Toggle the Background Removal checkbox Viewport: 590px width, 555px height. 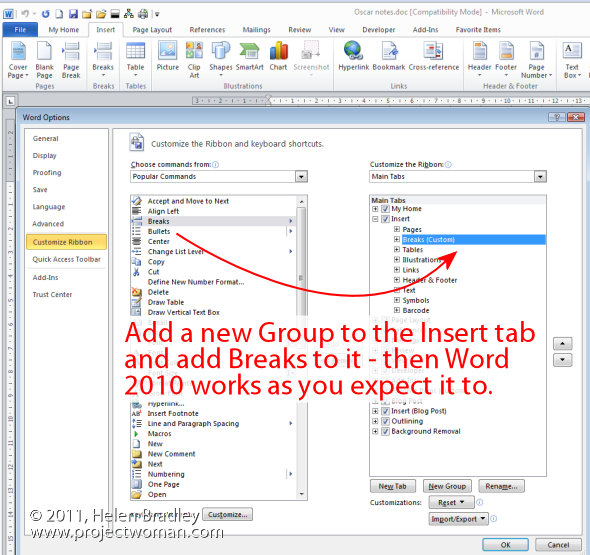385,431
